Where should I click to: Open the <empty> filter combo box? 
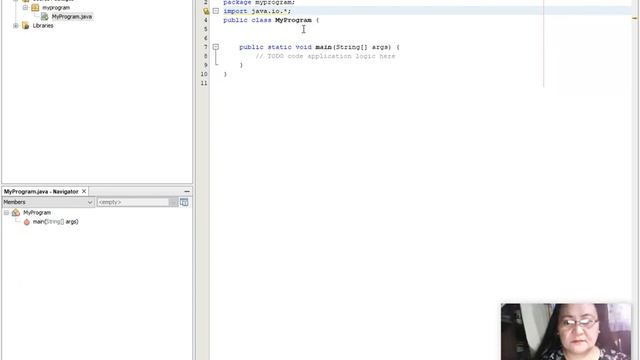coord(137,202)
